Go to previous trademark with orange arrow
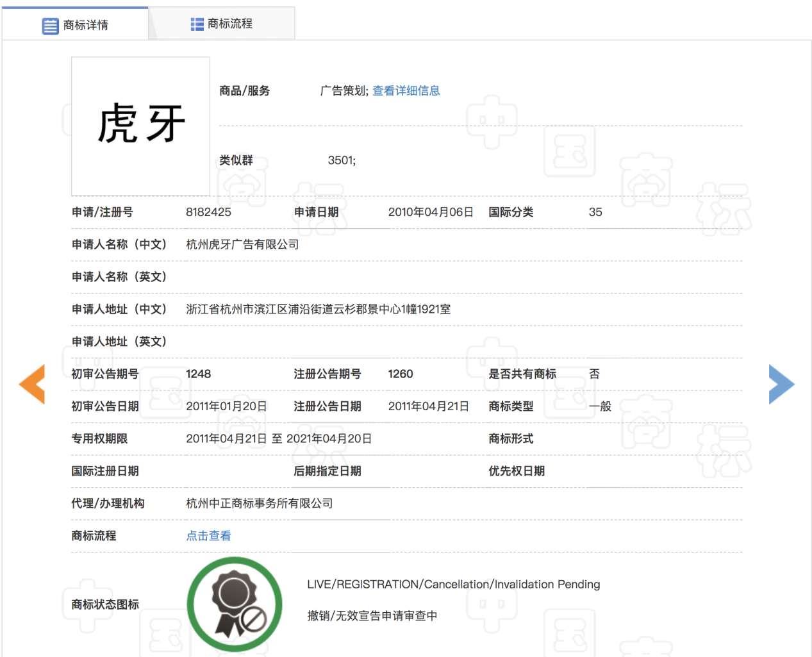The height and width of the screenshot is (657, 812). [32, 384]
